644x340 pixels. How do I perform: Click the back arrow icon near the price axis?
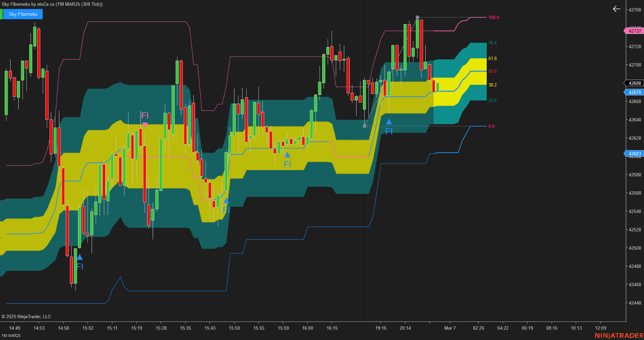pos(616,8)
